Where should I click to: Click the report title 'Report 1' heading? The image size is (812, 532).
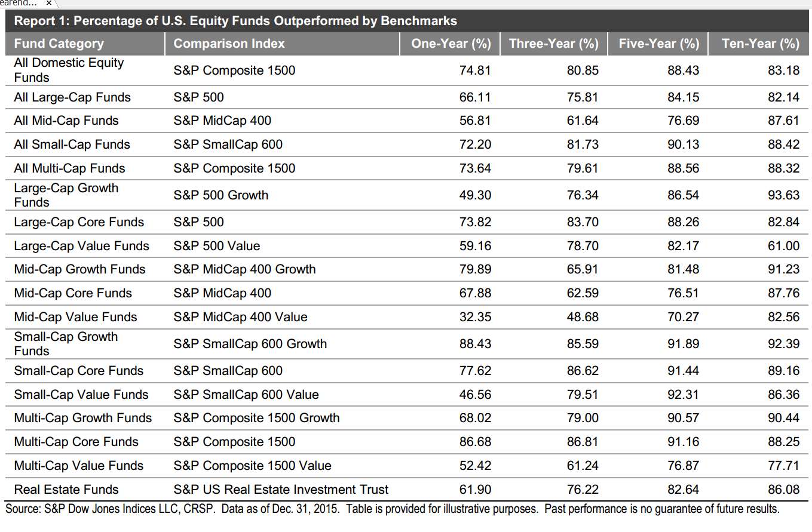(235, 21)
